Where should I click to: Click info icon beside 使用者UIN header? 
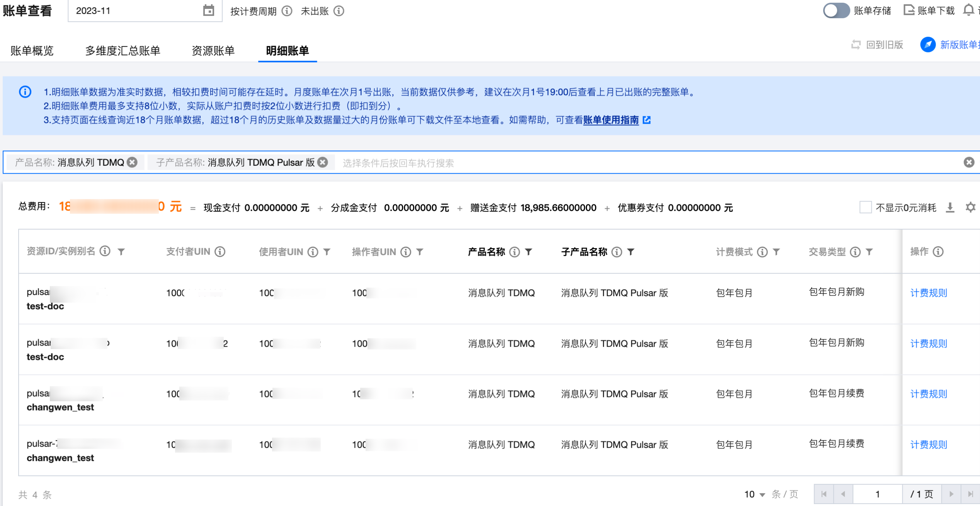pyautogui.click(x=313, y=252)
